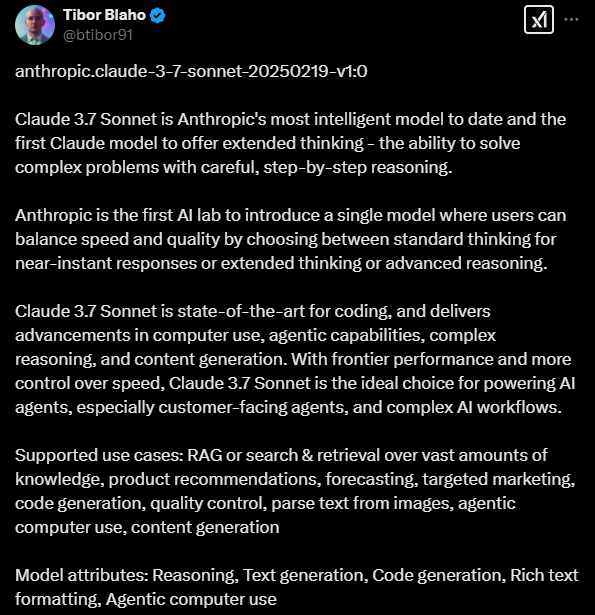
Task: Click the line ending 'complex AI workflows.'
Action: click(288, 407)
